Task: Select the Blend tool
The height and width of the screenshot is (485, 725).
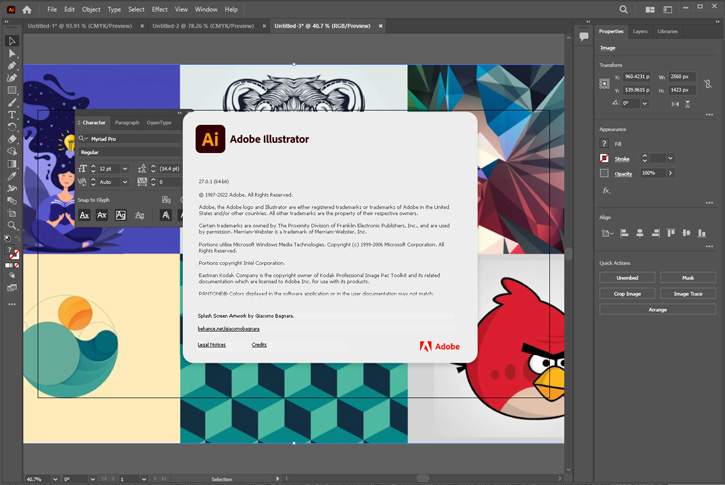Action: pos(12,201)
